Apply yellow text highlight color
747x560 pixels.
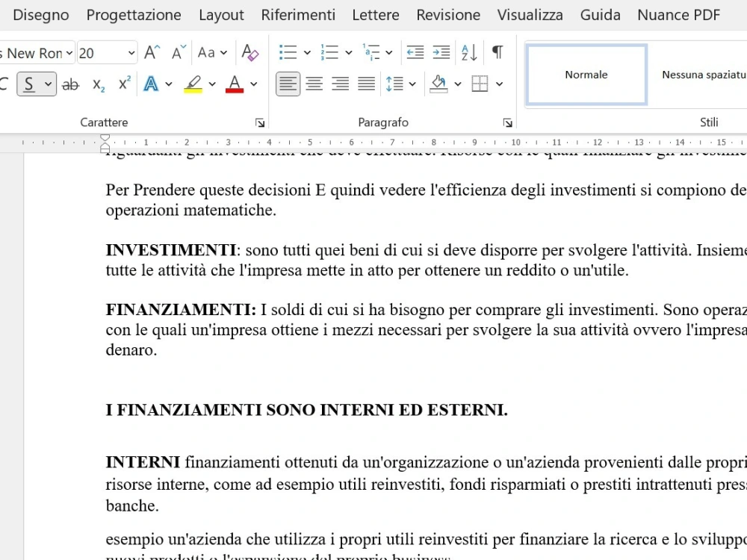(193, 84)
